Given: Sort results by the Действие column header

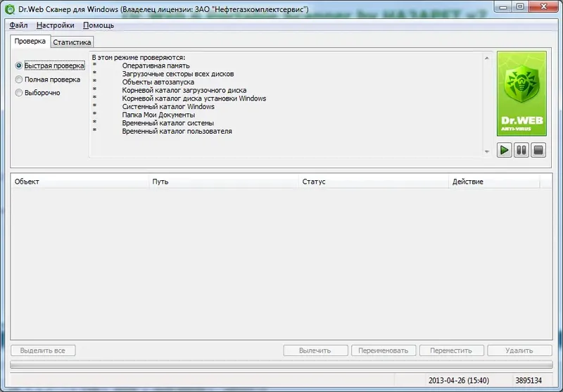Looking at the screenshot, I should tap(494, 182).
